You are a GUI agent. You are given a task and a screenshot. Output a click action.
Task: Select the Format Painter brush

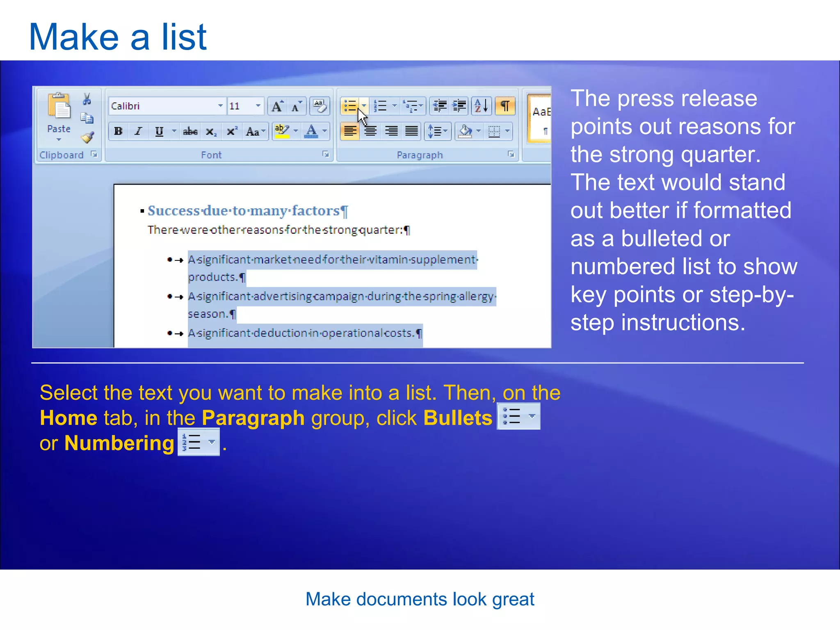coord(87,137)
